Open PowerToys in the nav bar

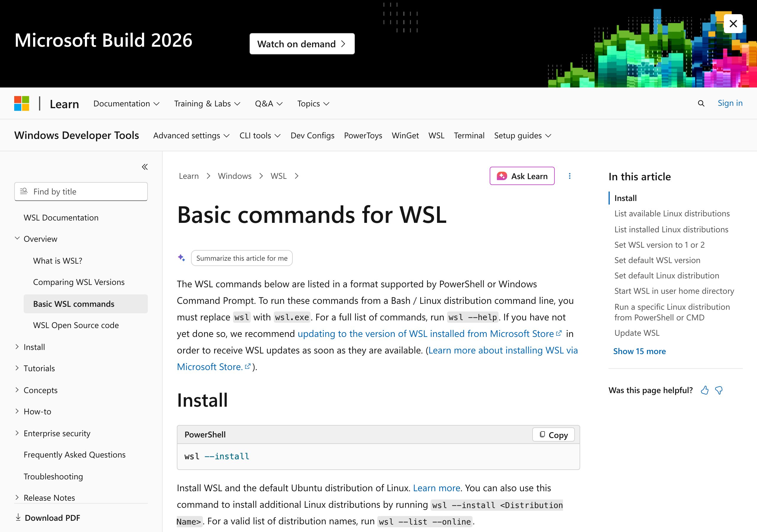pyautogui.click(x=363, y=135)
